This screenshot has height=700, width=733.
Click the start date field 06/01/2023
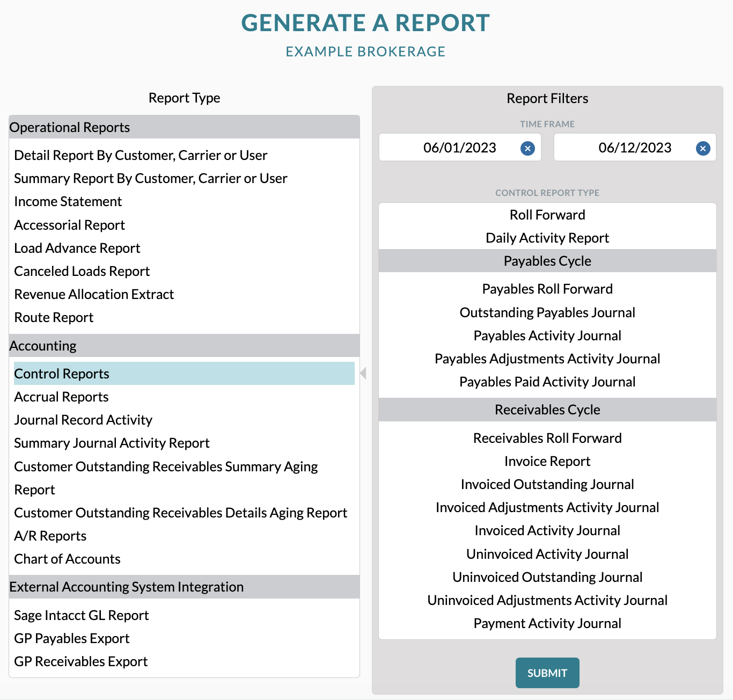460,148
